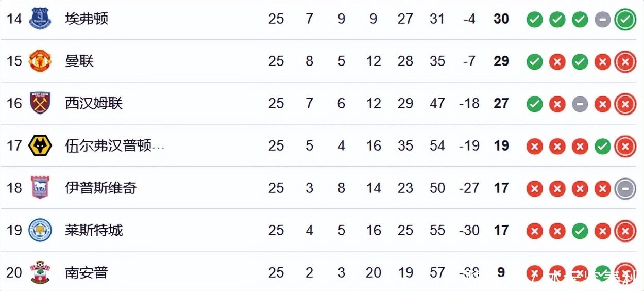Click the Leicester City fox crest icon
This screenshot has width=644, height=291.
[x=40, y=230]
